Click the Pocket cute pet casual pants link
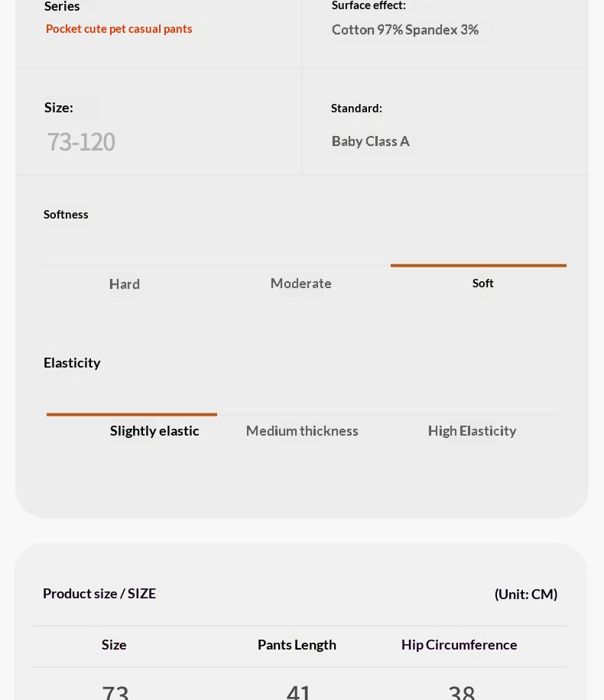 pyautogui.click(x=119, y=29)
